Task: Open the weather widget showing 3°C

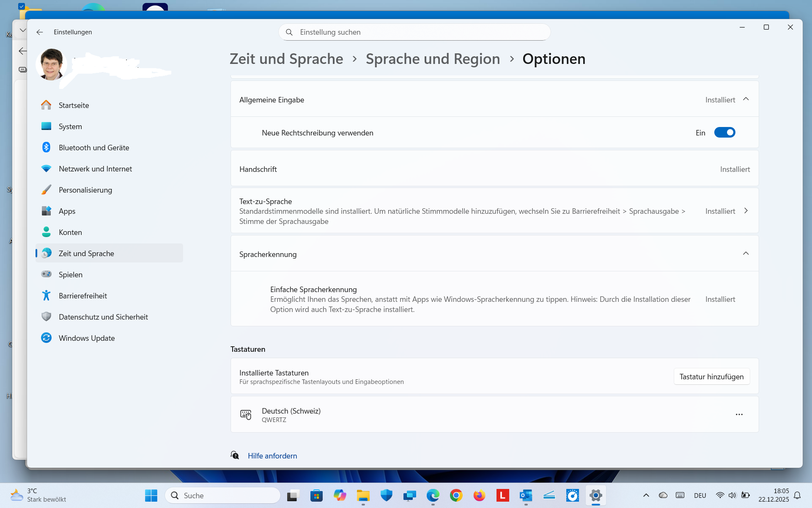Action: click(x=39, y=495)
